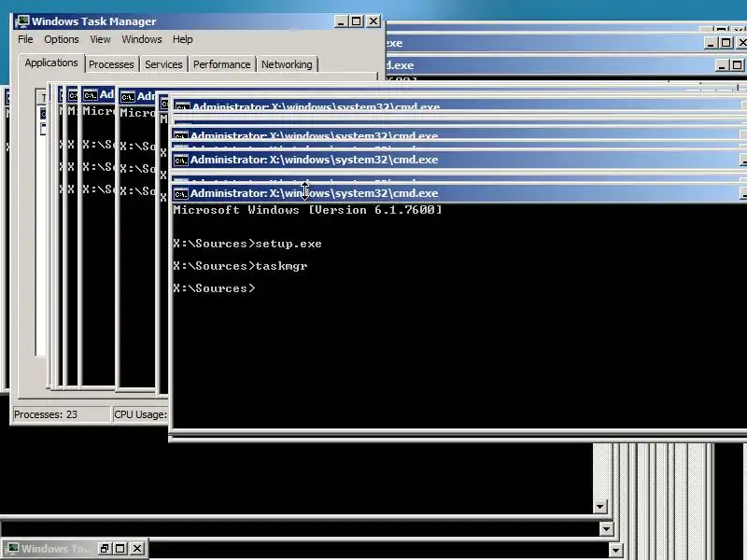The image size is (747, 560).
Task: Maximize the background window titled 'd.exe'
Action: click(737, 65)
